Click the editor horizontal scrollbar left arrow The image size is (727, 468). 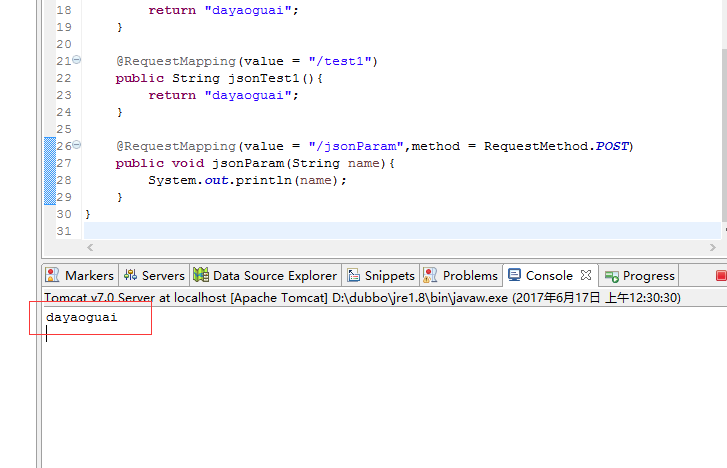pyautogui.click(x=90, y=247)
